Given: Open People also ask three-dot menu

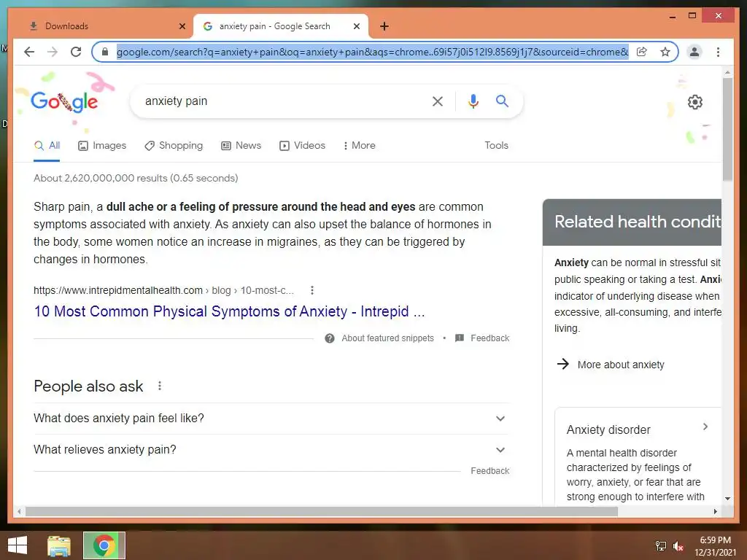Looking at the screenshot, I should pos(160,386).
